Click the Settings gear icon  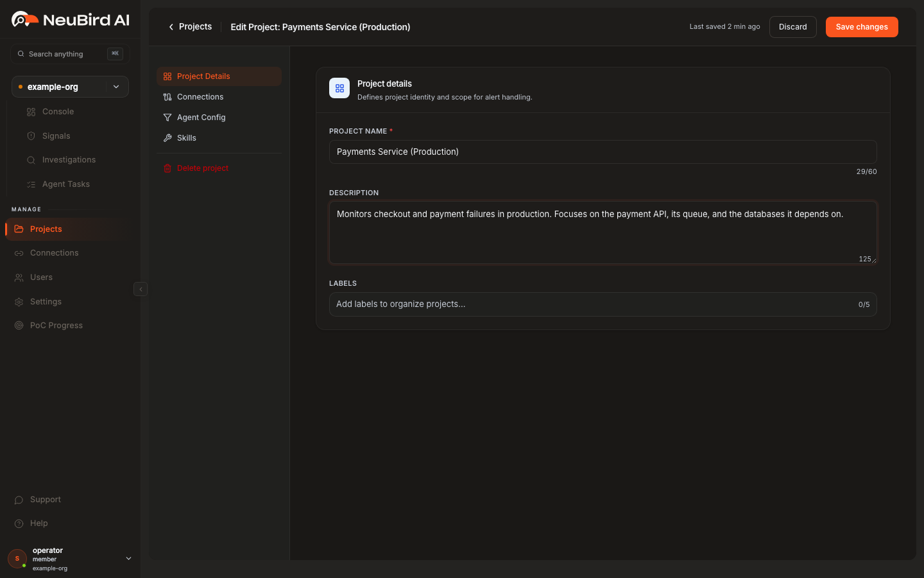(x=19, y=302)
